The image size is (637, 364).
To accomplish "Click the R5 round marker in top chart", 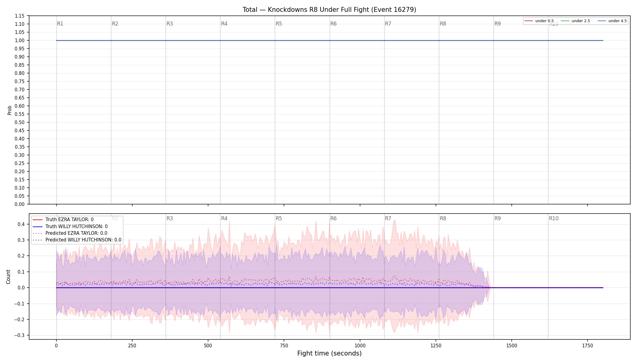I will [x=279, y=24].
